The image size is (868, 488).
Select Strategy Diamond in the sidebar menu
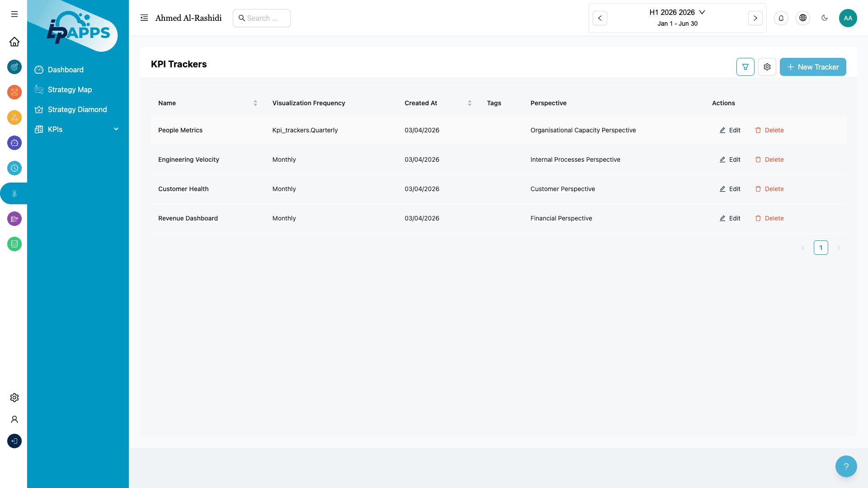(x=77, y=109)
